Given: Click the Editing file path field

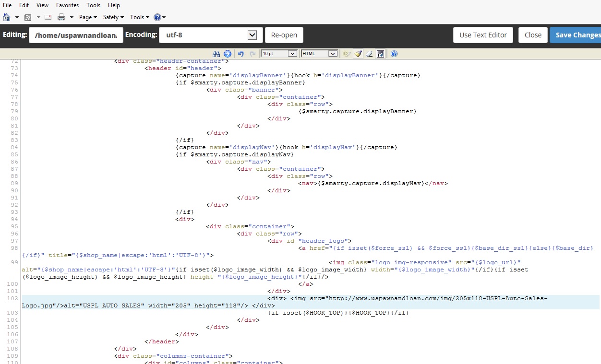Looking at the screenshot, I should 76,35.
